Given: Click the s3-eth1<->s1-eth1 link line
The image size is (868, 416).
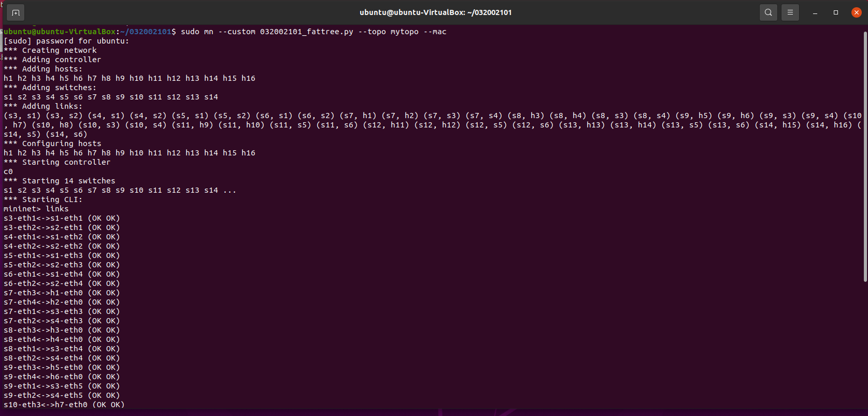Looking at the screenshot, I should pos(62,218).
